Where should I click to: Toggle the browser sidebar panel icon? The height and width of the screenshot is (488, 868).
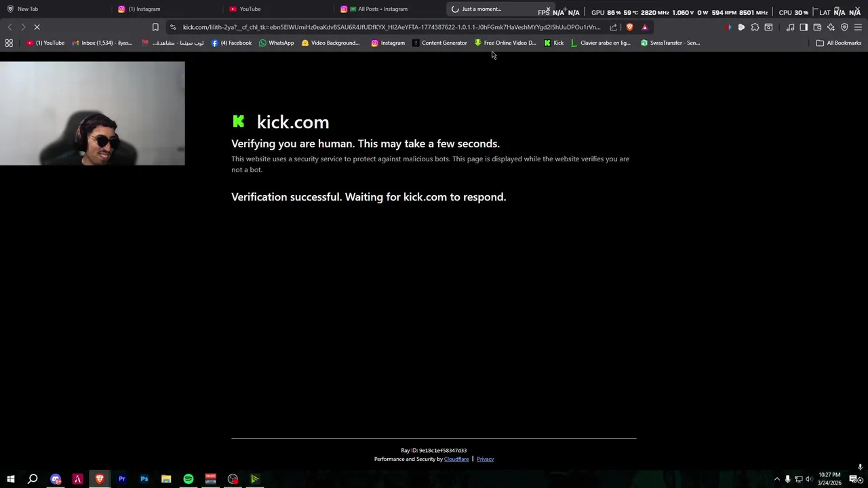(804, 27)
